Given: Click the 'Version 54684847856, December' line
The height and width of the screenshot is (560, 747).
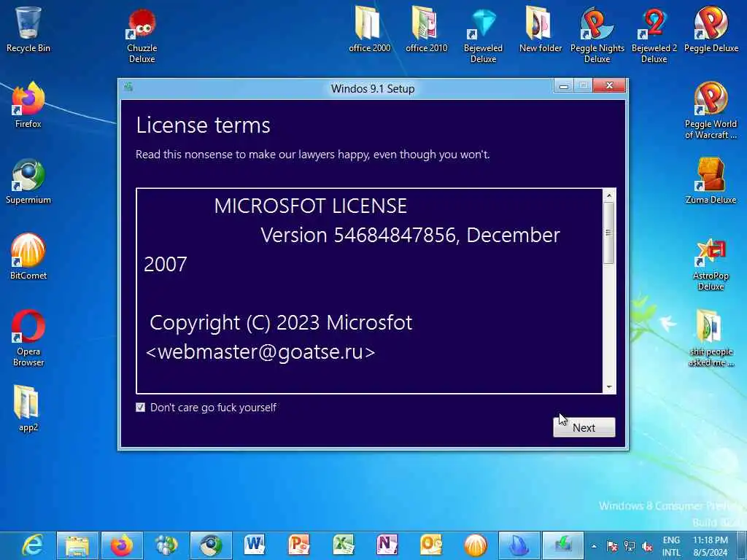Looking at the screenshot, I should click(410, 236).
